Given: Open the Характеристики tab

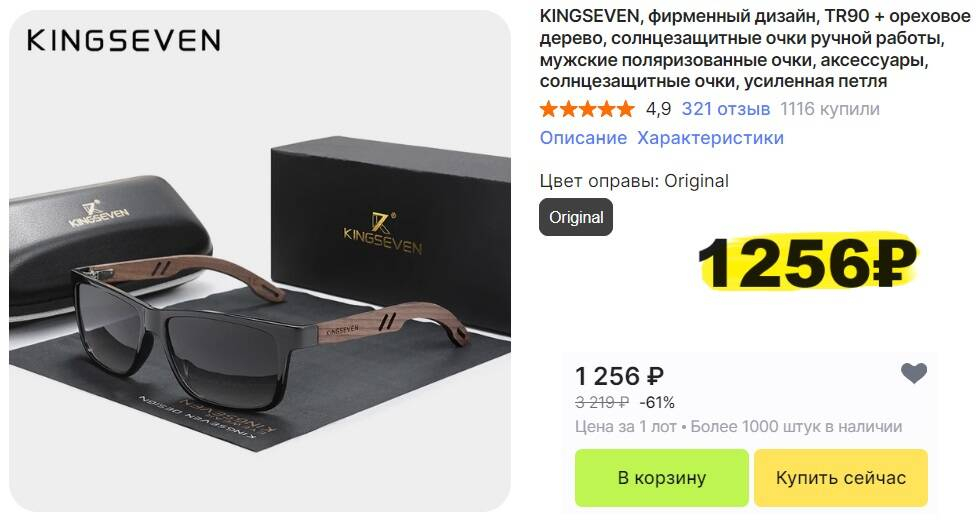Looking at the screenshot, I should click(x=710, y=137).
